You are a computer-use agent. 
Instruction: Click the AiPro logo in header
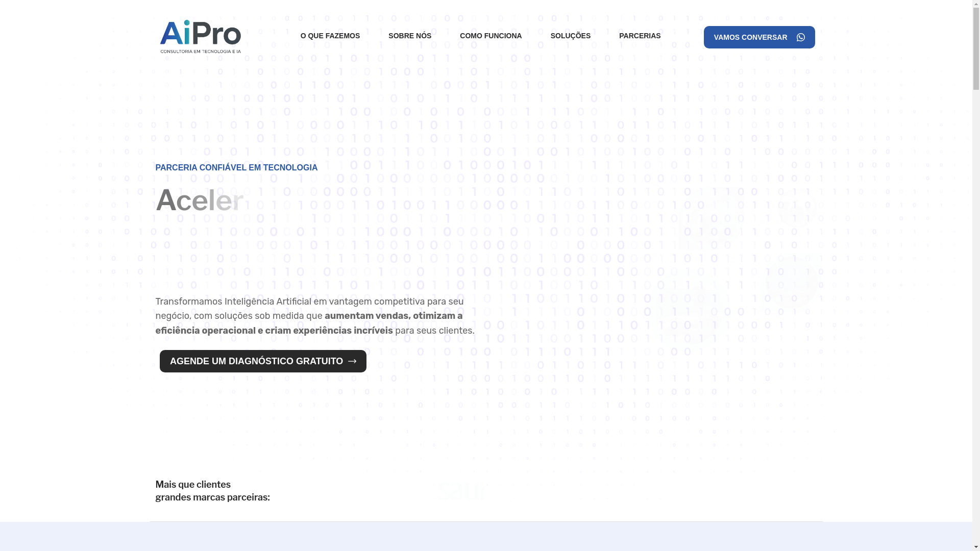coord(200,34)
